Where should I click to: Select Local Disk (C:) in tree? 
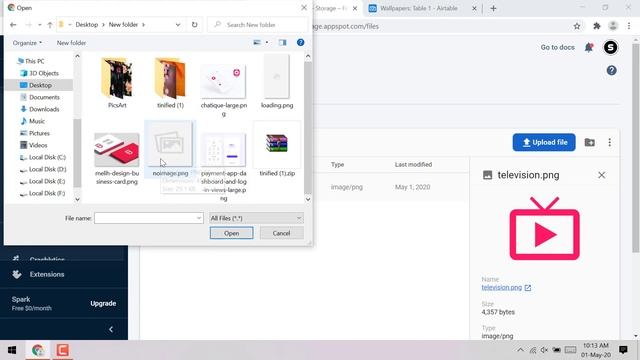coord(43,157)
